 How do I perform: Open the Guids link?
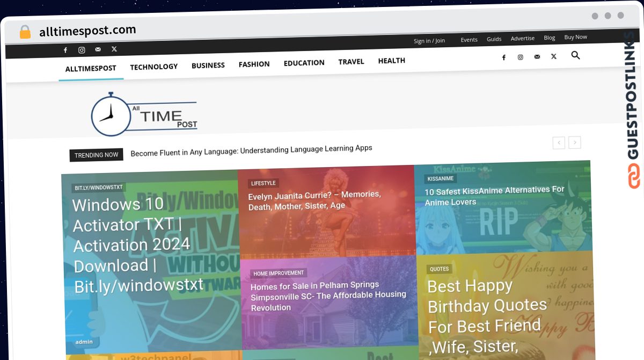[x=494, y=39]
